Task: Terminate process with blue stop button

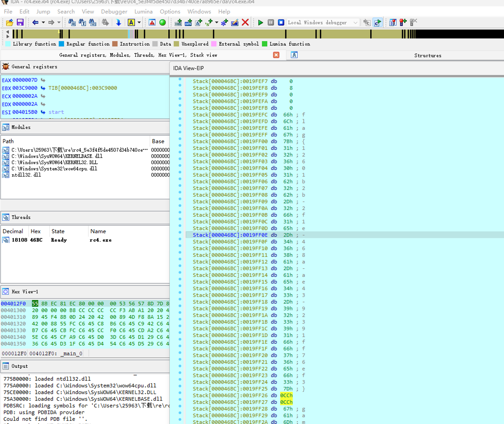Action: pyautogui.click(x=281, y=23)
